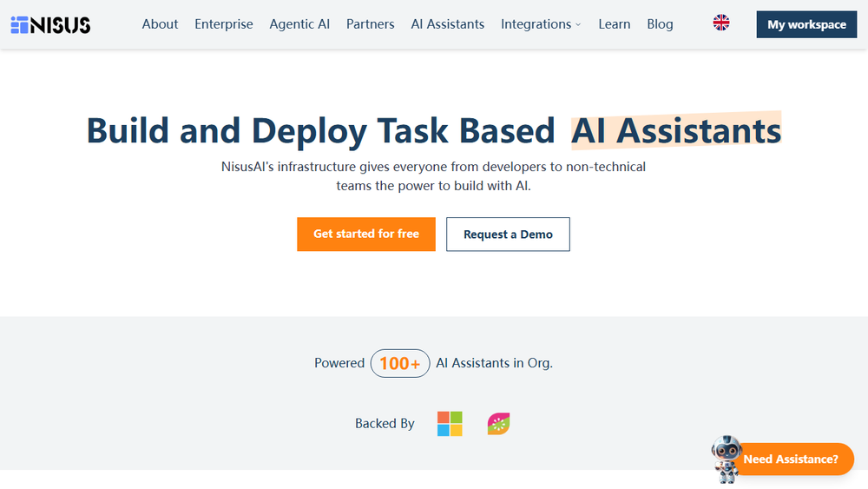Click the pink-green leaf backer logo
The height and width of the screenshot is (489, 868).
point(498,424)
